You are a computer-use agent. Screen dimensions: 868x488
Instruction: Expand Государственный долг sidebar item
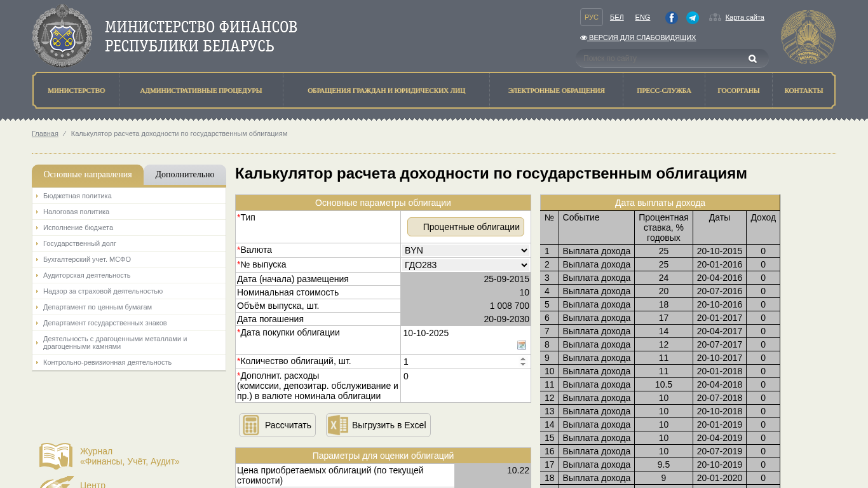79,243
